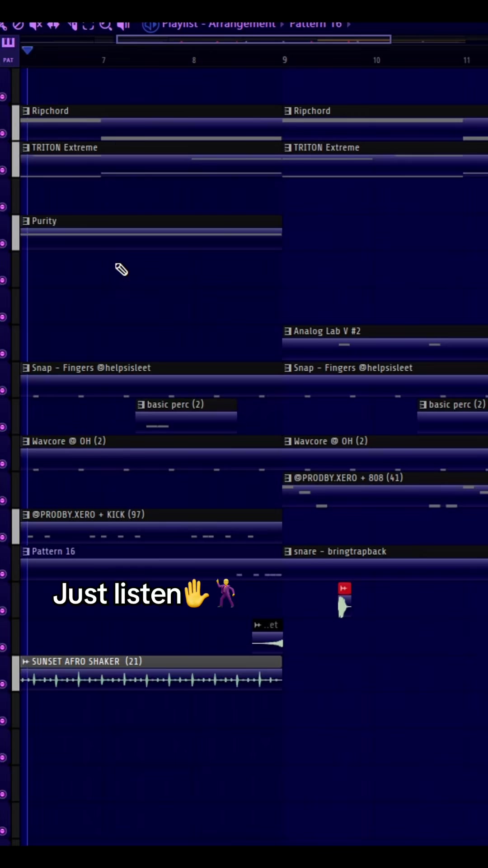The width and height of the screenshot is (488, 868).
Task: Mute the @PRODBY.XERO + KICK (97) track
Action: [3, 537]
